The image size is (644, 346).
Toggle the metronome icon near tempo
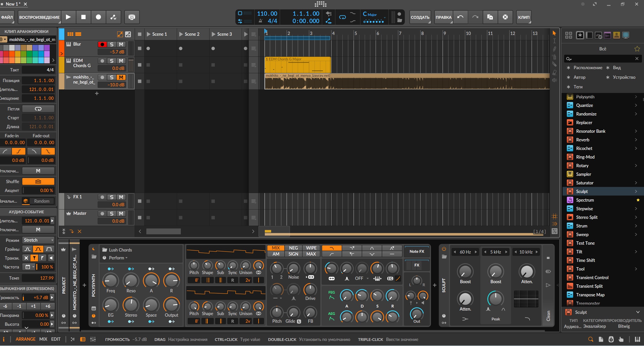pos(260,21)
